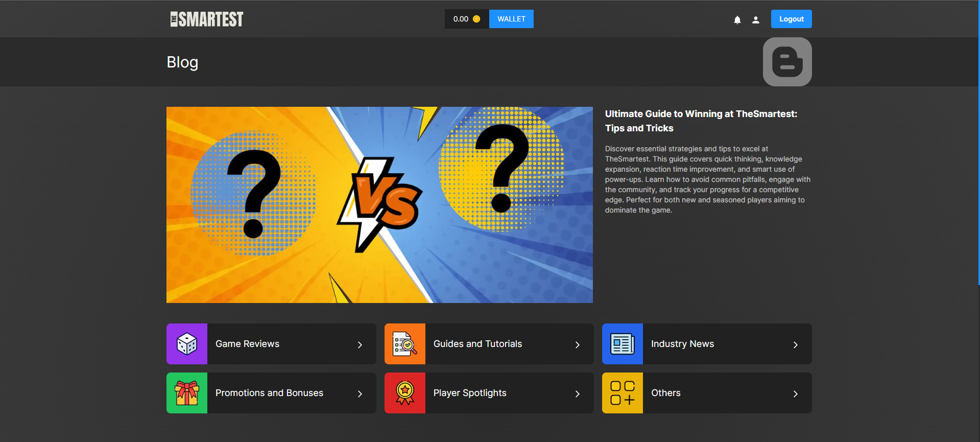980x442 pixels.
Task: Click the red award ribbon icon
Action: click(405, 393)
